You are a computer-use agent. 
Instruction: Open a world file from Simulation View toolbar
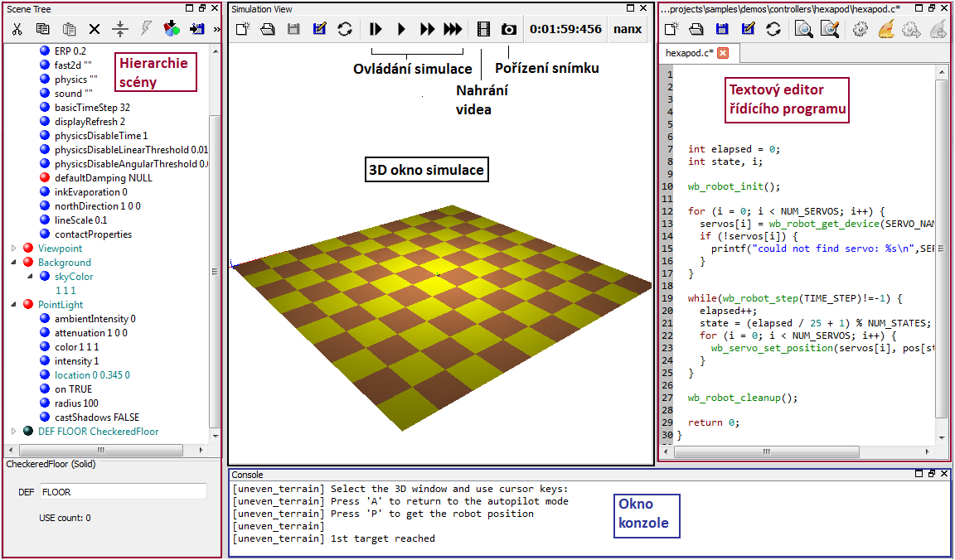[x=269, y=29]
